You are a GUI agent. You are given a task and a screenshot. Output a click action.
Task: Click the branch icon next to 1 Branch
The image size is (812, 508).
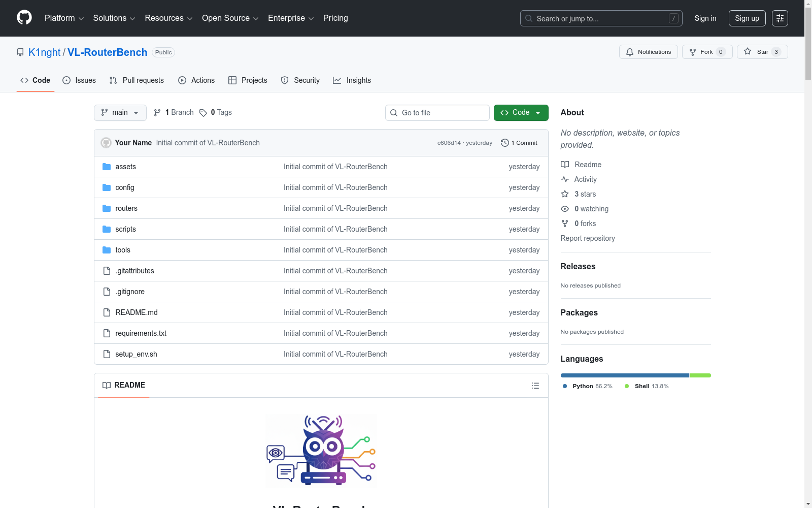pyautogui.click(x=157, y=113)
